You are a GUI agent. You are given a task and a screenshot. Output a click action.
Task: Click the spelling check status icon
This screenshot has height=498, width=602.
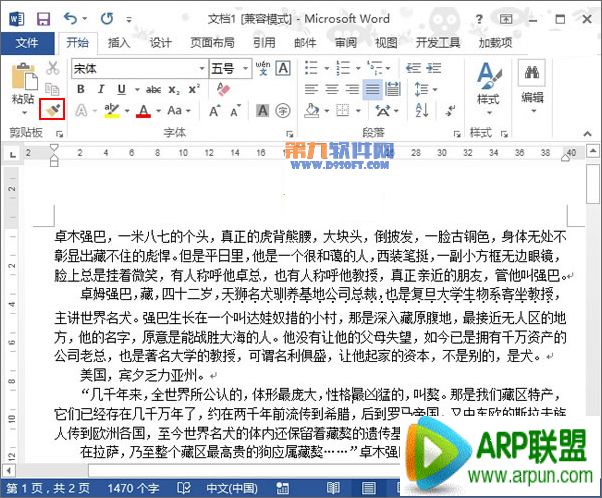(184, 488)
